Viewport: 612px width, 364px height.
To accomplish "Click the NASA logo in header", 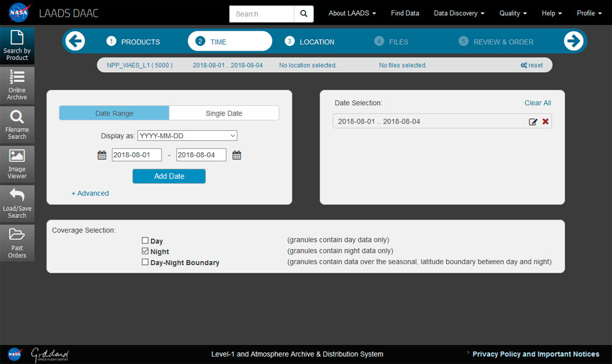I will 19,13.
